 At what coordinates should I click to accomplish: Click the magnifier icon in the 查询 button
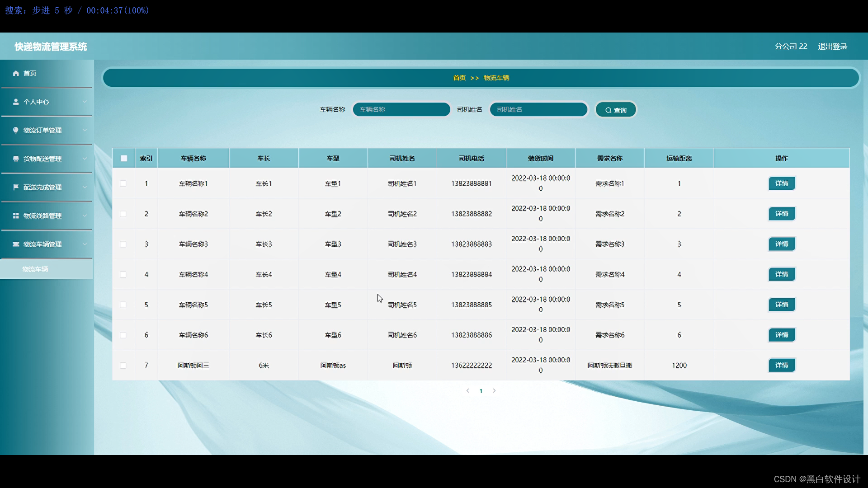click(608, 110)
